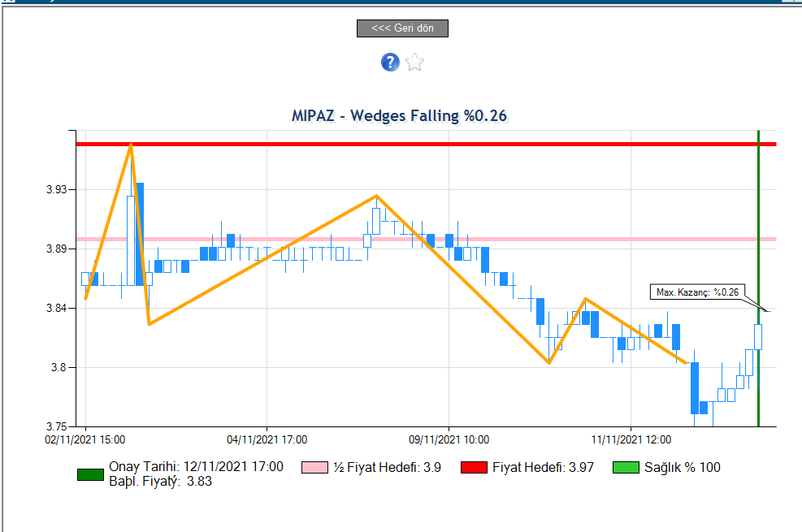Click the y-axis value '3.8'
The width and height of the screenshot is (802, 532).
click(59, 367)
